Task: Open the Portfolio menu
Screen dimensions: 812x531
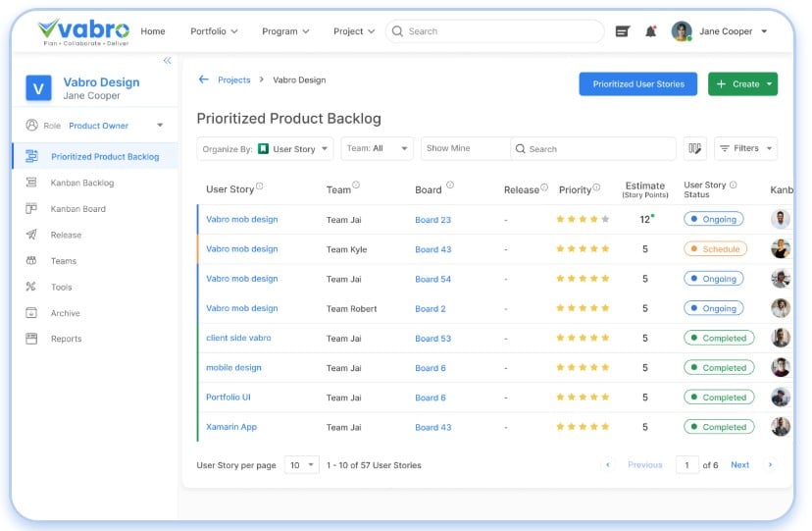Action: pyautogui.click(x=214, y=31)
